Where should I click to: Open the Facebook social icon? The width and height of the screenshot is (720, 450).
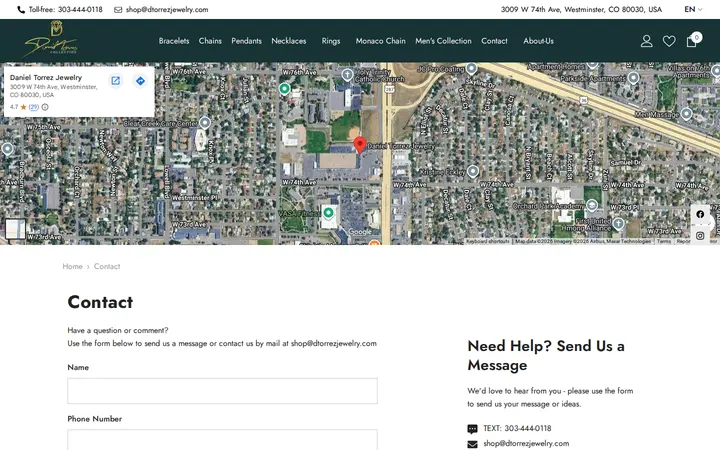[x=700, y=214]
